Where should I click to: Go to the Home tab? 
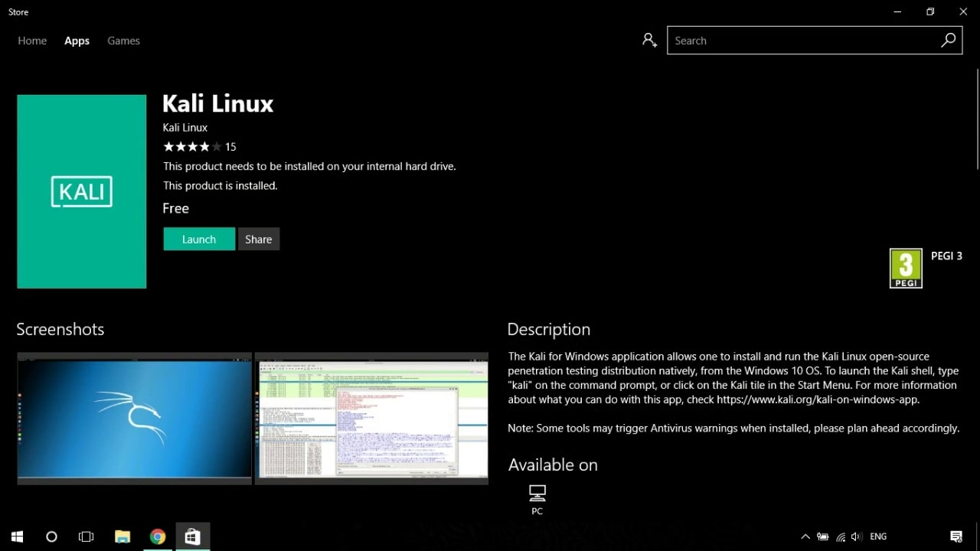click(32, 41)
